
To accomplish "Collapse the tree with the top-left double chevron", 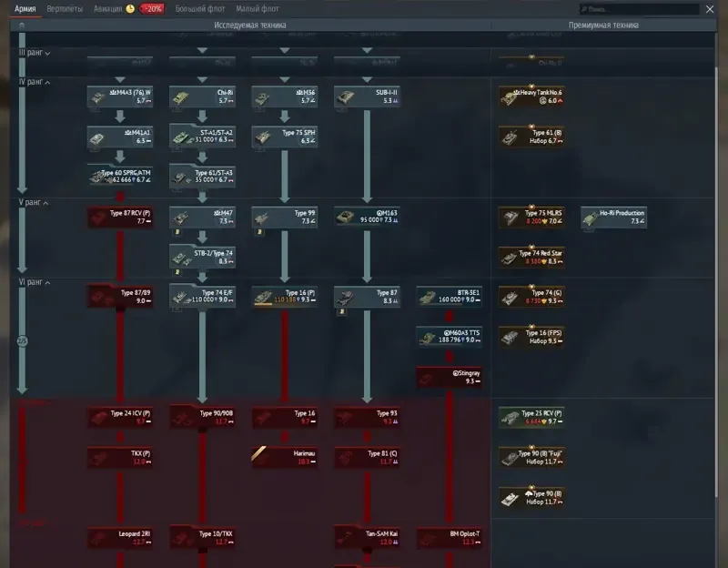I will click(21, 25).
